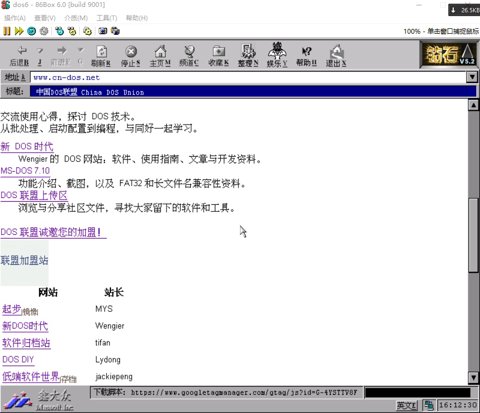Click the 86Box screenshot camera icon
The image size is (480, 413).
103,31
